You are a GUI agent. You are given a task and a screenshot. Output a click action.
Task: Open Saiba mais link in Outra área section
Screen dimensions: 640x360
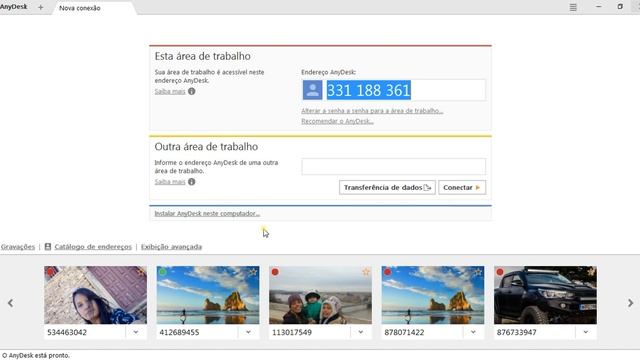(170, 182)
